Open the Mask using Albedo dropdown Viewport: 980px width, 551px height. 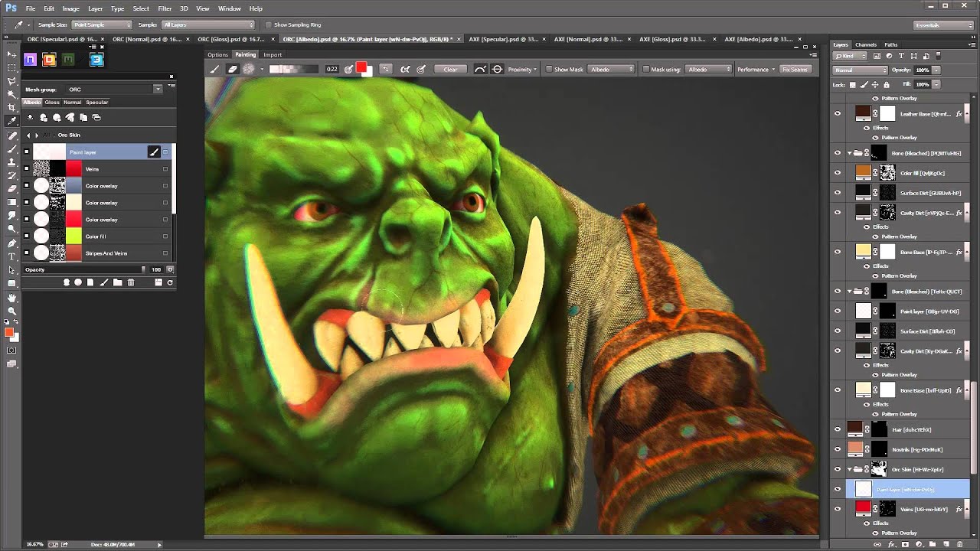pyautogui.click(x=709, y=69)
